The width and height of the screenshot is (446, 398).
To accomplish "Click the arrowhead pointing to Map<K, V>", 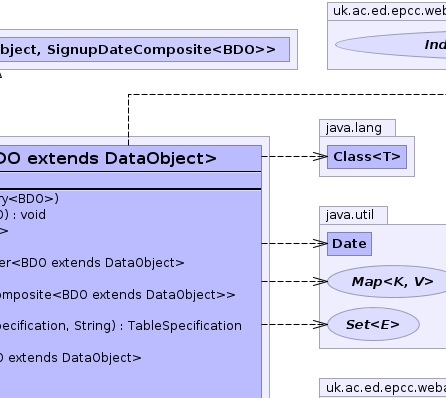I will 321,282.
